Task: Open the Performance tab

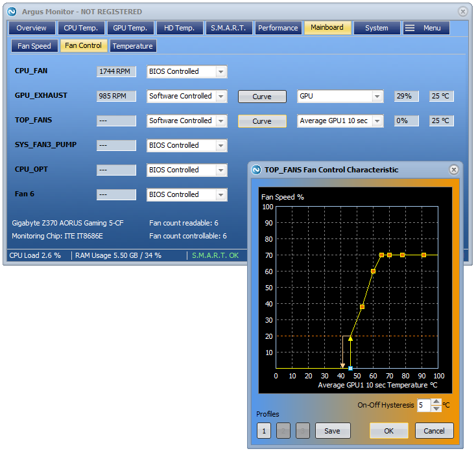Action: click(x=278, y=28)
